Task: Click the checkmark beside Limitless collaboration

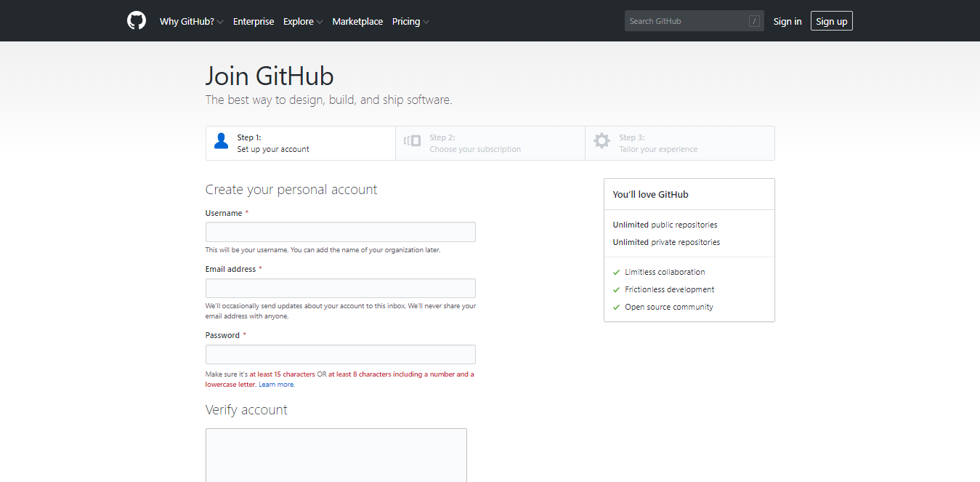Action: [617, 272]
